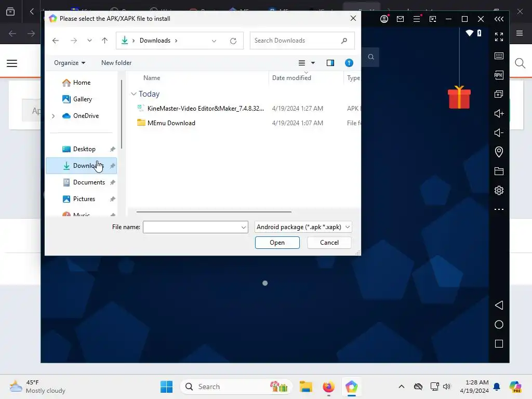Go back in the file dialog
532x399 pixels.
(56, 41)
